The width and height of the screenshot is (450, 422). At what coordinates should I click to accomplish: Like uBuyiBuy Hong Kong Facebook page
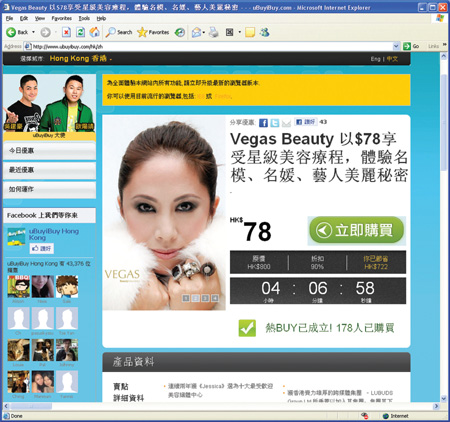tap(41, 248)
